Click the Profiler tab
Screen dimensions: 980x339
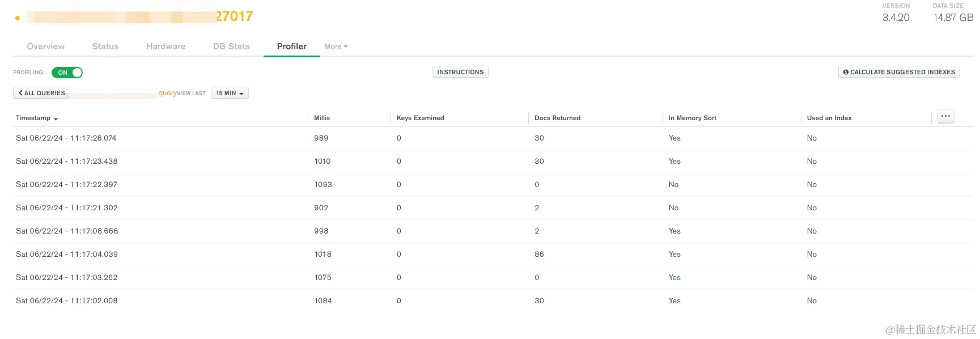[291, 46]
